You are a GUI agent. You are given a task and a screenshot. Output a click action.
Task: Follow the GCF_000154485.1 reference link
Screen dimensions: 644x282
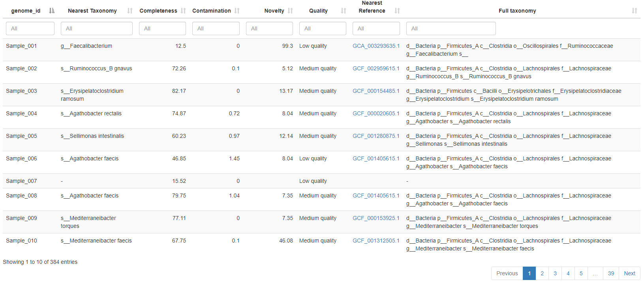point(376,91)
